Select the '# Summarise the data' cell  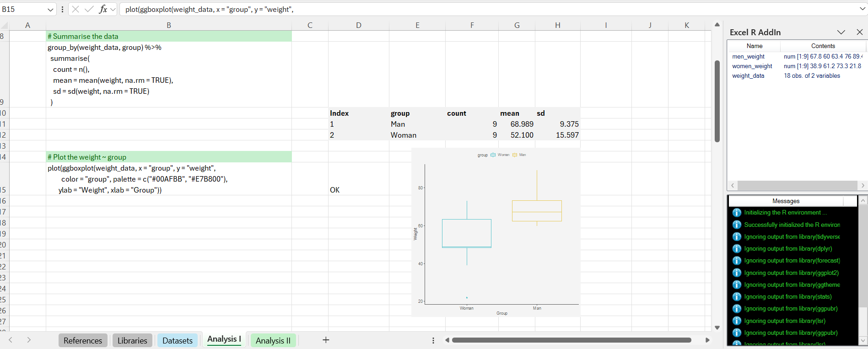coord(168,36)
